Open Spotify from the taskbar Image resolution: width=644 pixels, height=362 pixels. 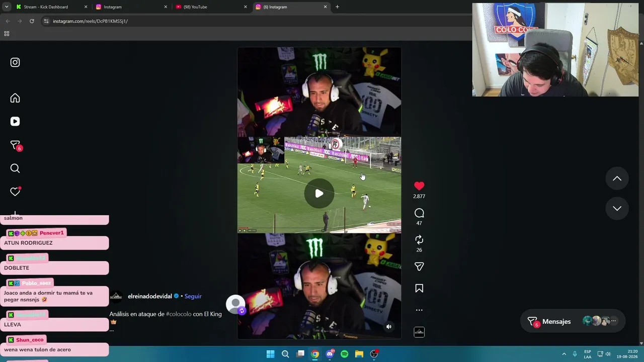(344, 354)
